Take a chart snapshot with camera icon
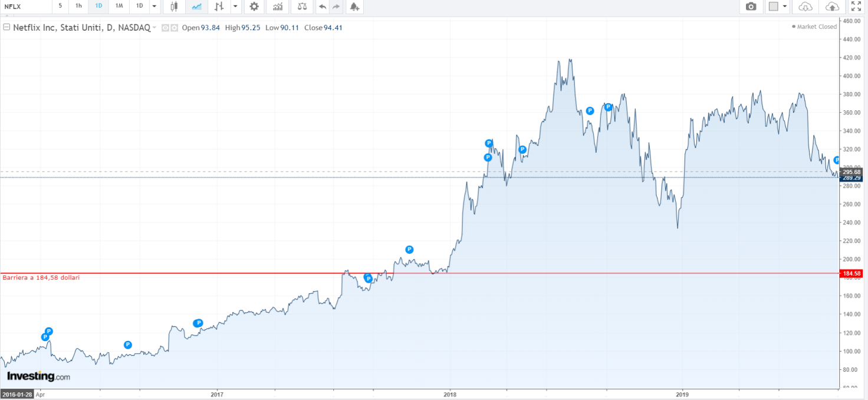Image resolution: width=868 pixels, height=400 pixels. [751, 6]
